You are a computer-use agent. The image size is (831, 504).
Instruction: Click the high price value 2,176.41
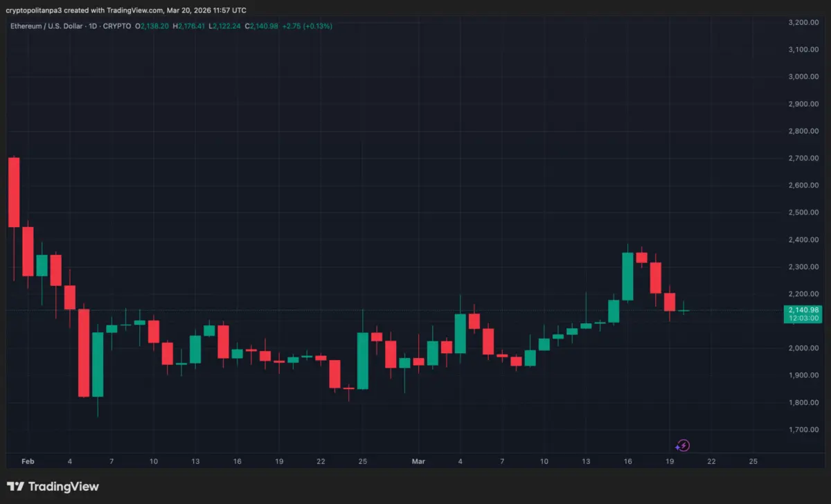(x=193, y=26)
